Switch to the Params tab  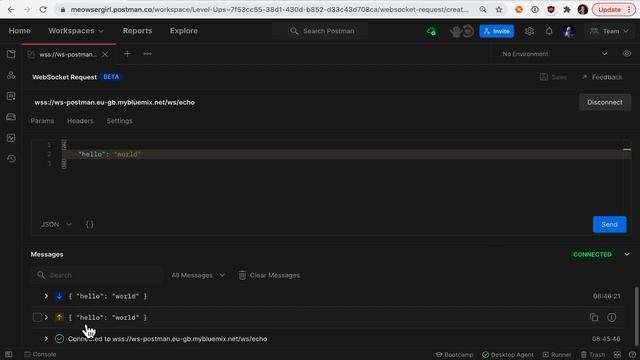[42, 121]
